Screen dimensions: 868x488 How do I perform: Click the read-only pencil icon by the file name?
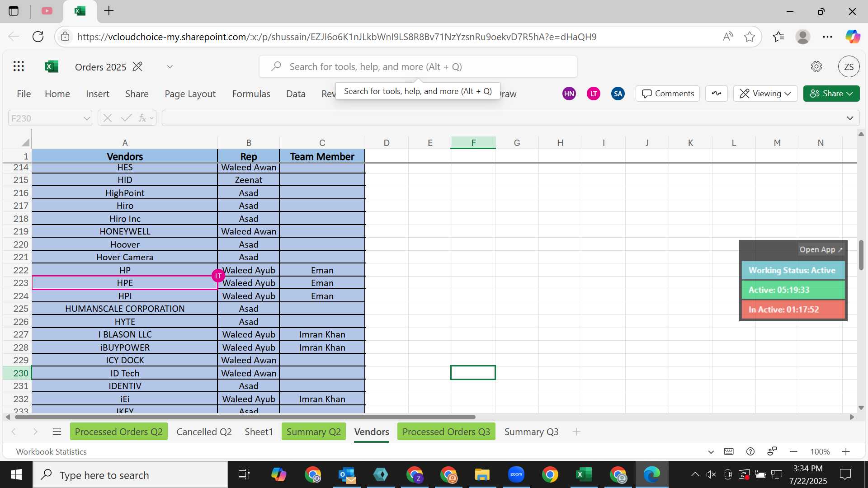coord(137,66)
